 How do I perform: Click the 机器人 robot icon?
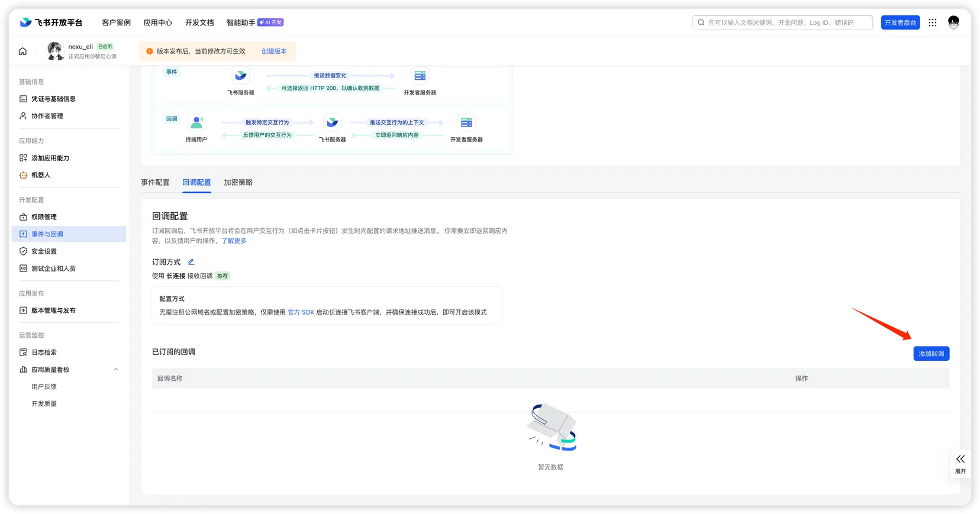point(23,175)
